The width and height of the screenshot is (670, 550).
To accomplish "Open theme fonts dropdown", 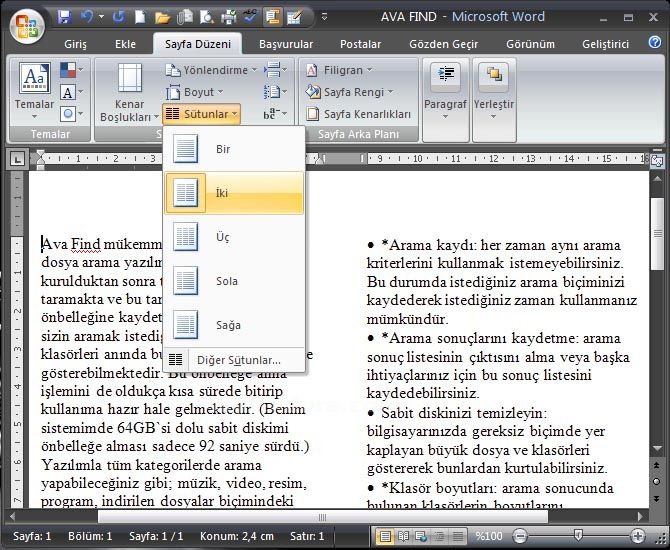I will click(x=71, y=92).
